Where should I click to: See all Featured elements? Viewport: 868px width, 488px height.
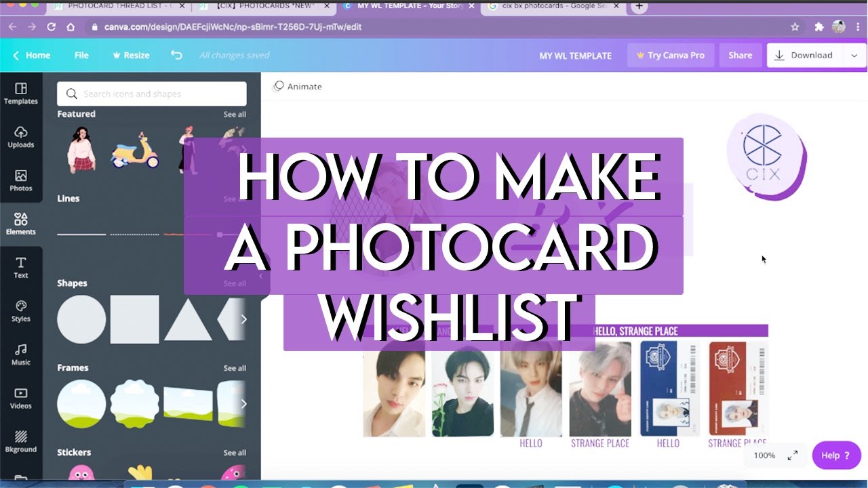click(x=235, y=115)
